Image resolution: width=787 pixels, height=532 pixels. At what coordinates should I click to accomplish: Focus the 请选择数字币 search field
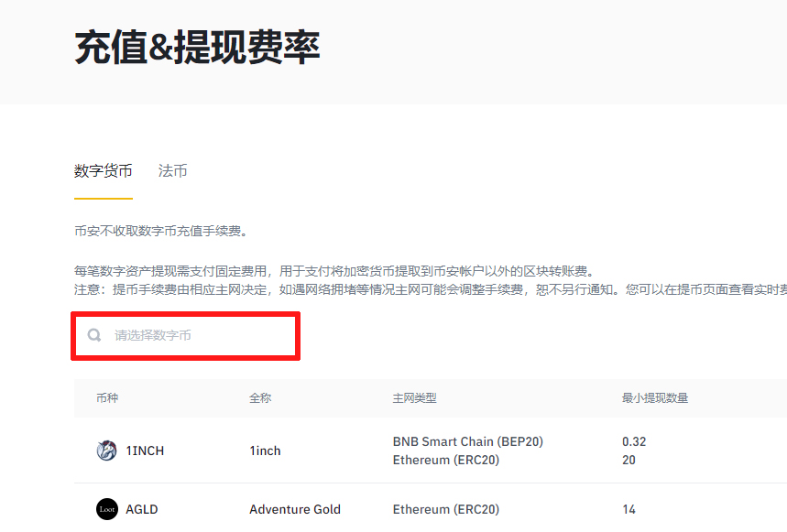[186, 335]
